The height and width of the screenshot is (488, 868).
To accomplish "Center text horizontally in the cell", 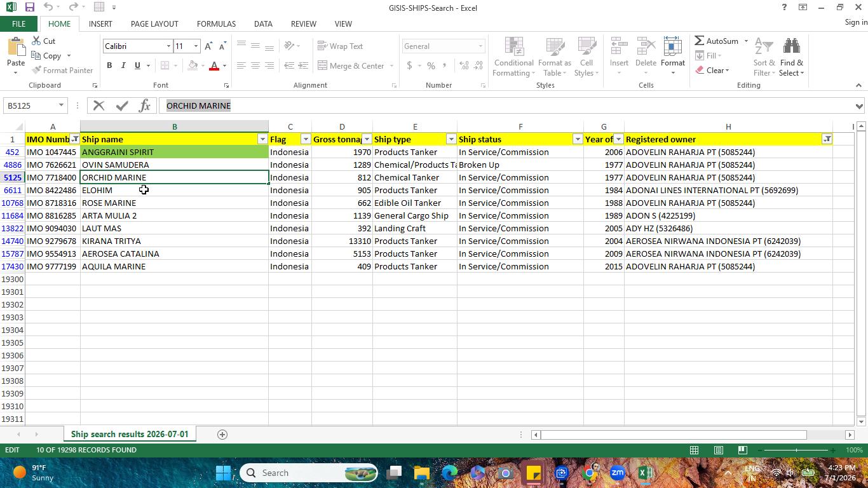I will click(x=255, y=65).
